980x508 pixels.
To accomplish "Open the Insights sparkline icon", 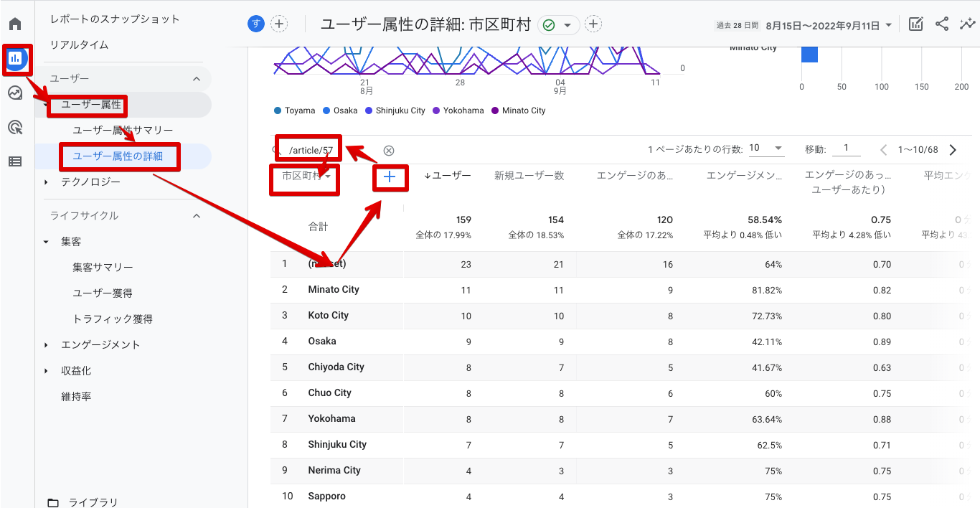I will click(966, 24).
